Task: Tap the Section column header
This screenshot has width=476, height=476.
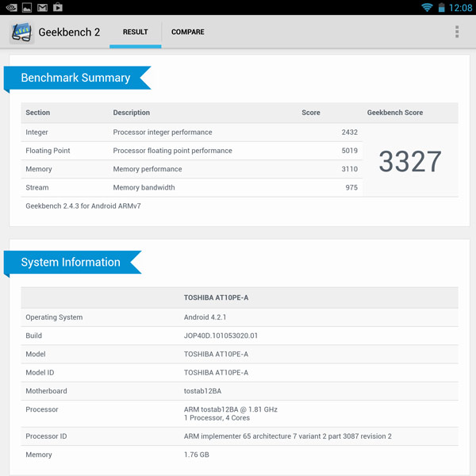Action: pos(37,113)
